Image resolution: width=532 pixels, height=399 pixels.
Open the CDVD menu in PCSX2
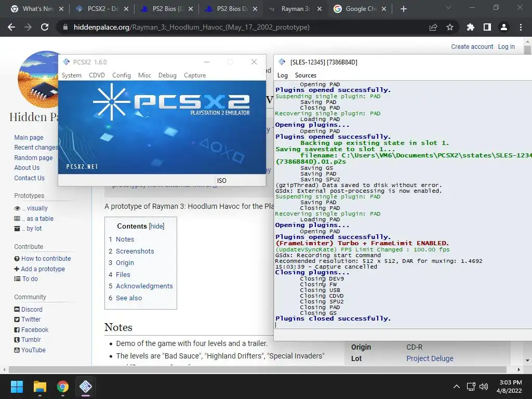pyautogui.click(x=97, y=75)
